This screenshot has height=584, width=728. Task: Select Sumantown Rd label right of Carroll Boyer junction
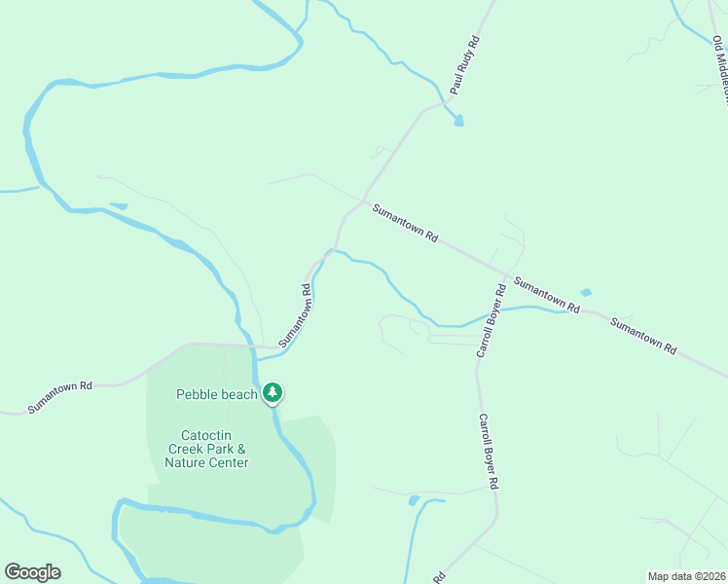(x=547, y=295)
